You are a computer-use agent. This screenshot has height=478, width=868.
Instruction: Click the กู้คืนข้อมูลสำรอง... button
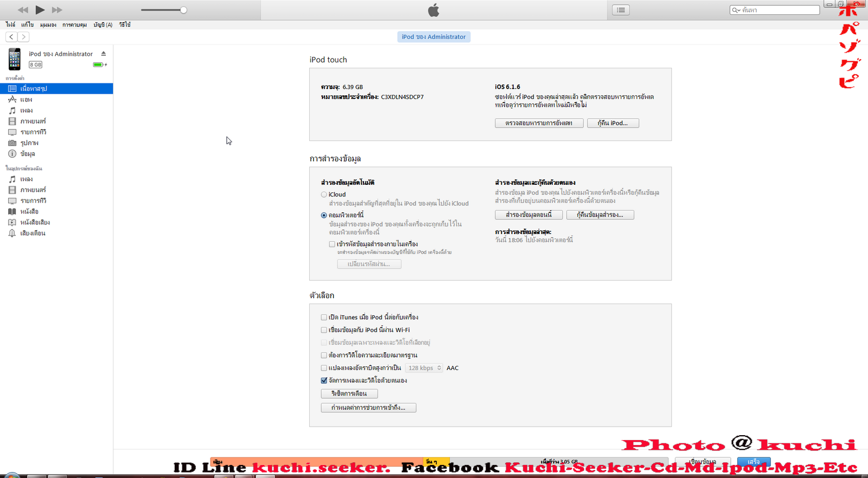(x=600, y=215)
